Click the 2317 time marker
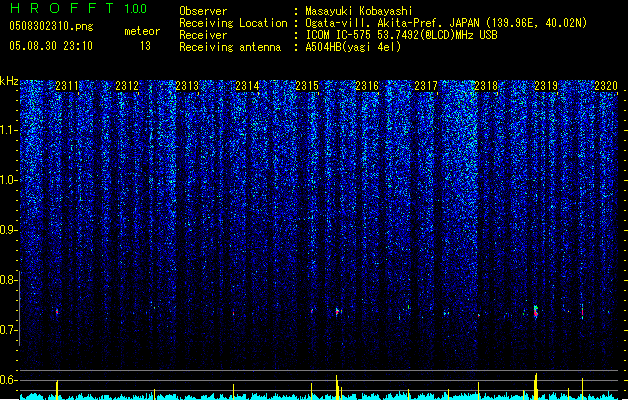This screenshot has width=629, height=400. coord(426,86)
